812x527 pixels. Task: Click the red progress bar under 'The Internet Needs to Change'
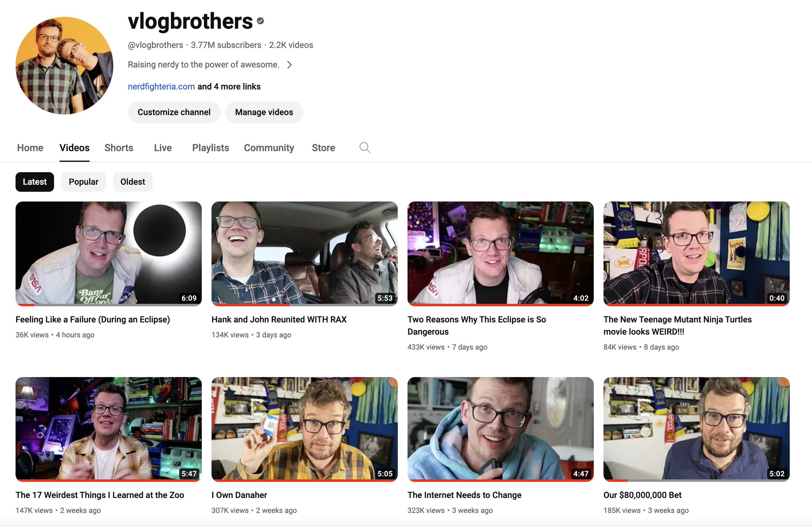point(500,481)
